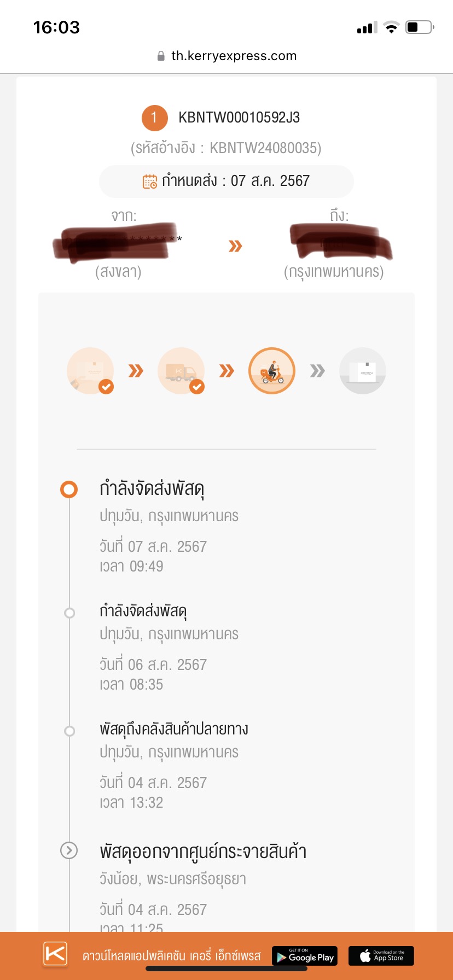Tap the delivery truck transit step icon
The width and height of the screenshot is (453, 980).
pos(181,371)
